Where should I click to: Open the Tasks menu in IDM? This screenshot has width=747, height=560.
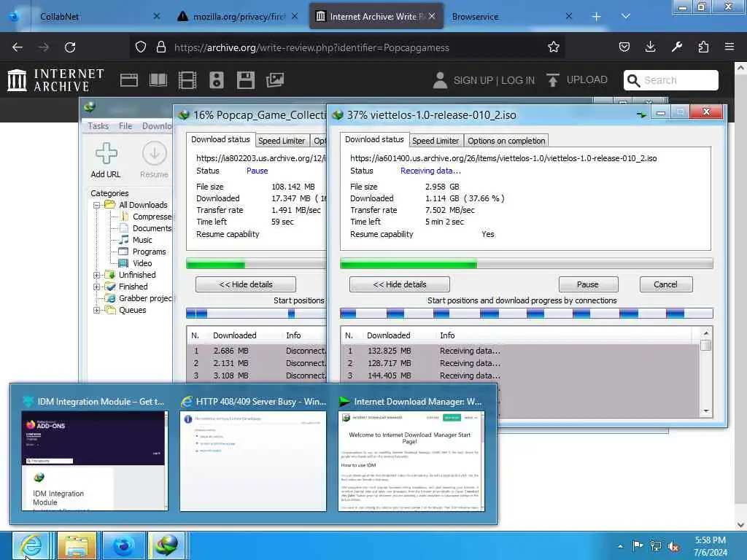pyautogui.click(x=98, y=126)
